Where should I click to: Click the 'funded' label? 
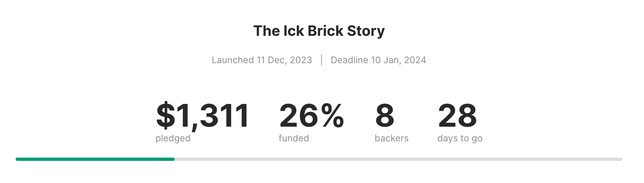[294, 138]
